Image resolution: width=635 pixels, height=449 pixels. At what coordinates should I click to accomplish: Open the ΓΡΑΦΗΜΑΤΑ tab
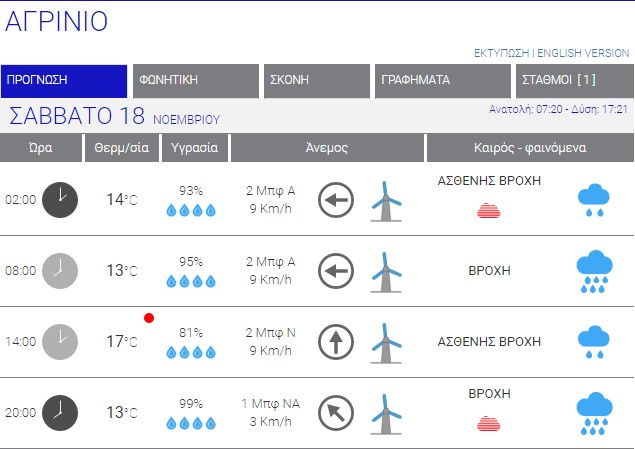[443, 80]
